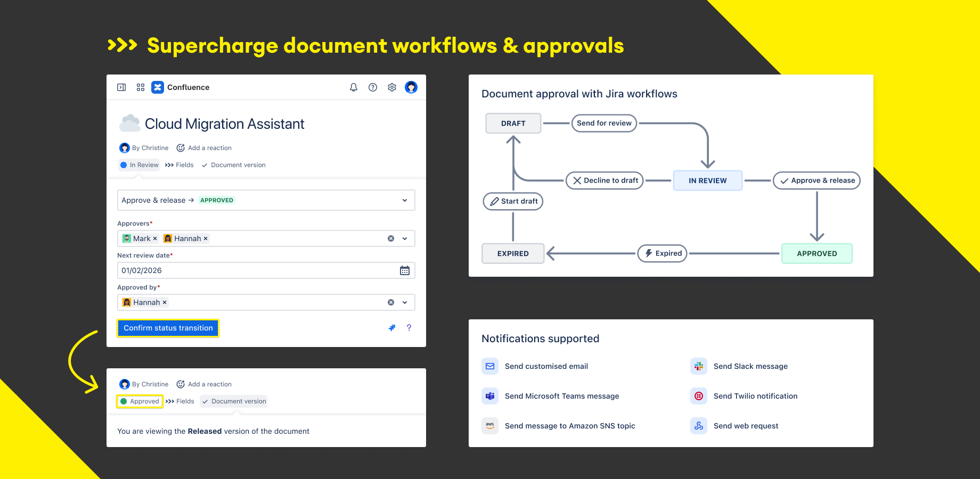
Task: Click the In Review status in top panel
Action: pyautogui.click(x=140, y=165)
